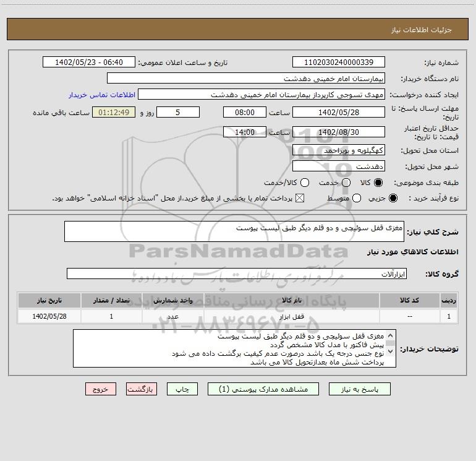The height and width of the screenshot is (461, 476).
Task: Click the request creator name field
Action: pos(261,94)
